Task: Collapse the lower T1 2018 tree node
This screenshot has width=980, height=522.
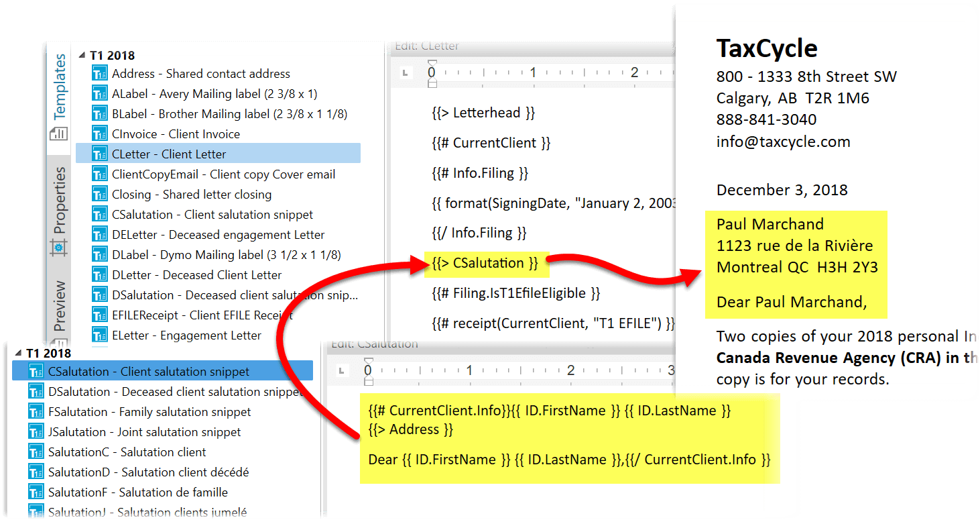Action: (x=18, y=353)
